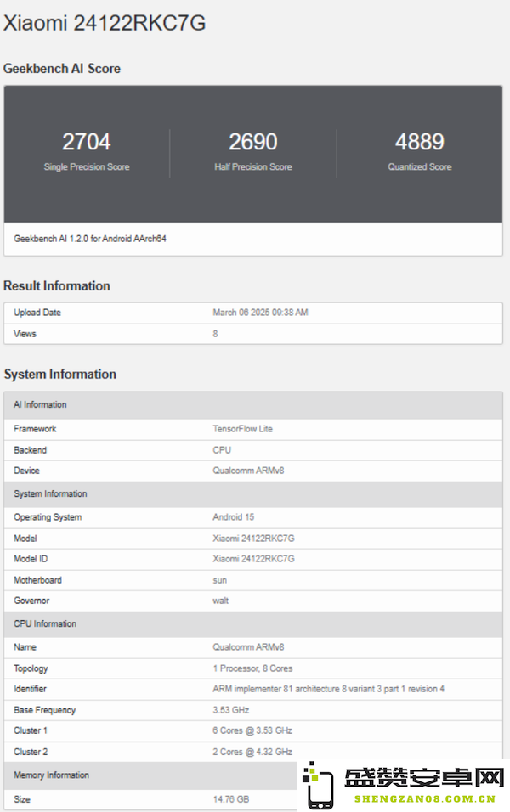Viewport: 510px width, 812px height.
Task: Click the 2704 single precision score
Action: pos(87,142)
